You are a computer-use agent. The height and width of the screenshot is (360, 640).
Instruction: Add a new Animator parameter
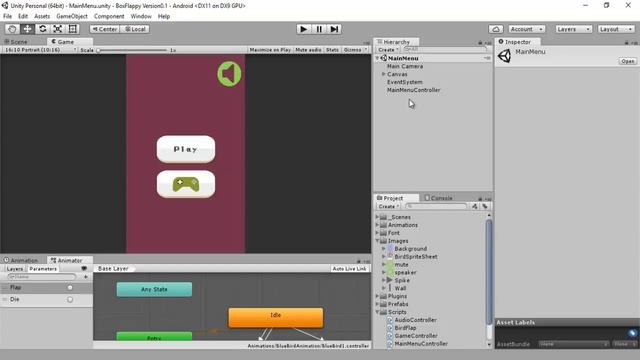(86, 277)
